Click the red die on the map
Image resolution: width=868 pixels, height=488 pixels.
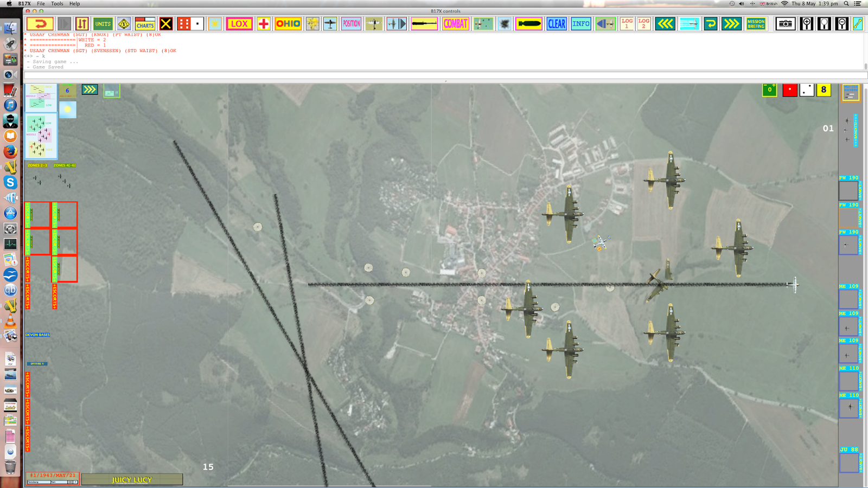[790, 90]
